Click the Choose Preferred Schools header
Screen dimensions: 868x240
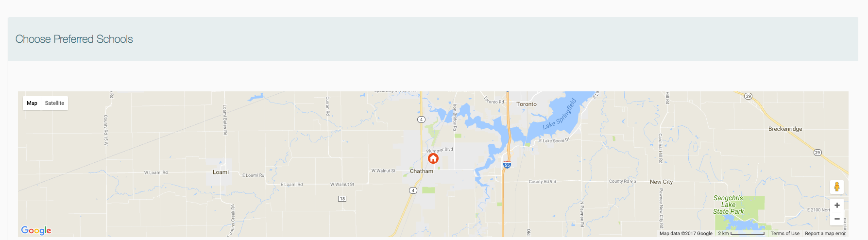tap(74, 39)
